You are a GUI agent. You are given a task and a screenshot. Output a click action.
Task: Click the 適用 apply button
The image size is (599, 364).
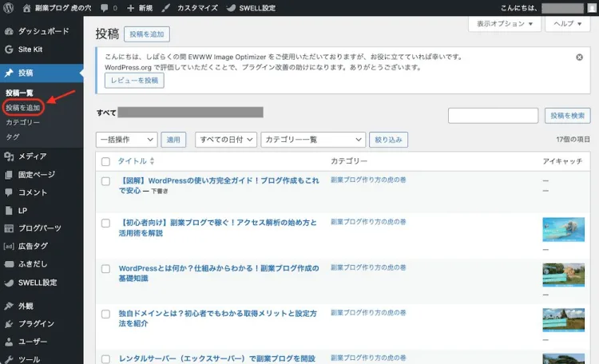[173, 140]
